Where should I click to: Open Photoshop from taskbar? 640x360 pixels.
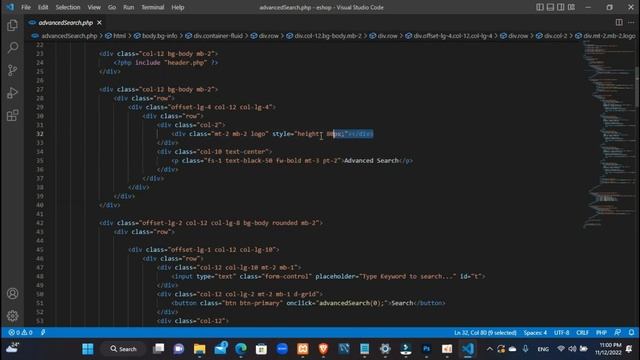pos(427,349)
